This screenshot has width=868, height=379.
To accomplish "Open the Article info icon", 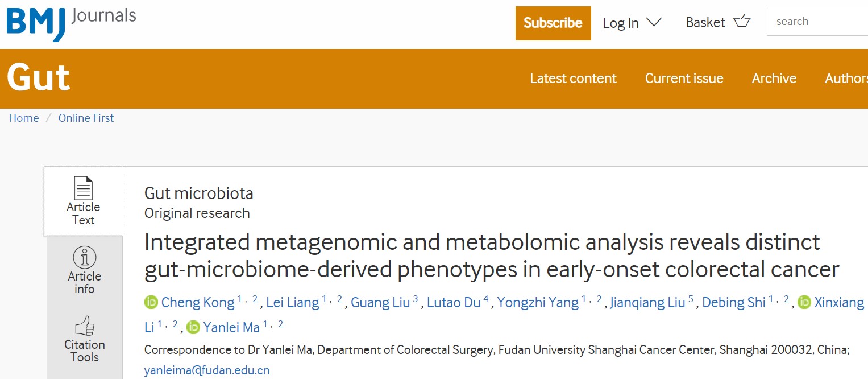I will click(x=84, y=258).
